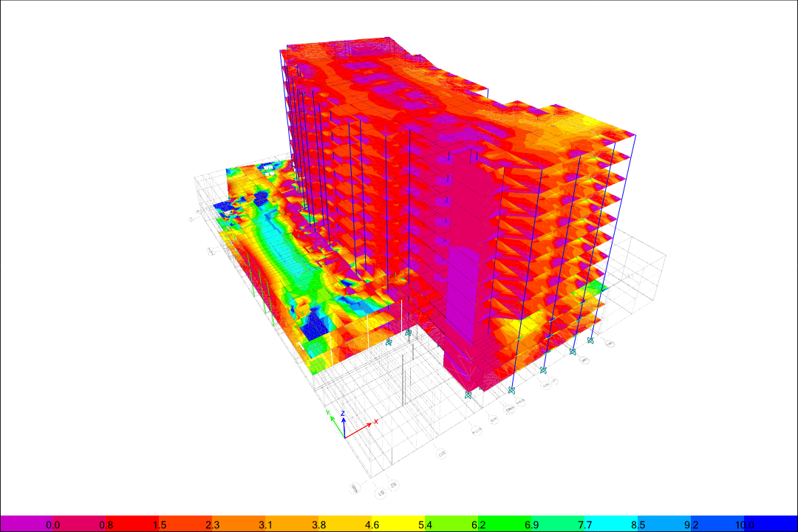Select the 7.7 label on the color scale
The image size is (798, 532).
click(x=584, y=525)
